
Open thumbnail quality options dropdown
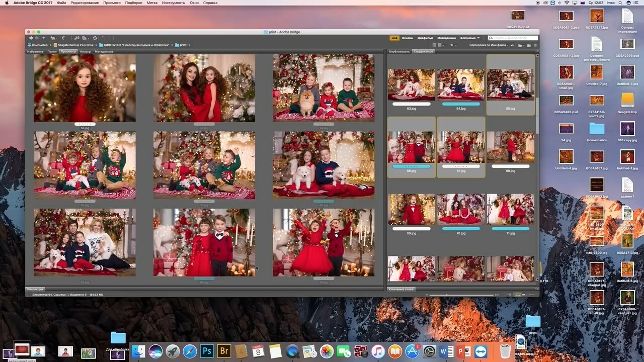(x=441, y=45)
